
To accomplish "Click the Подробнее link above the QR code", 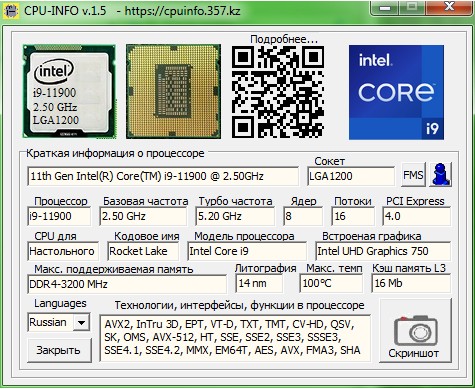I will click(284, 39).
